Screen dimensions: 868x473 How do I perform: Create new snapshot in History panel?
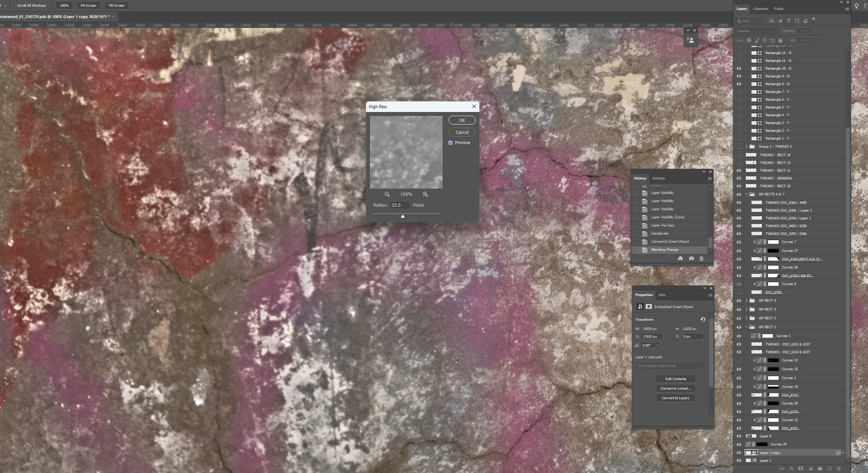coord(691,259)
